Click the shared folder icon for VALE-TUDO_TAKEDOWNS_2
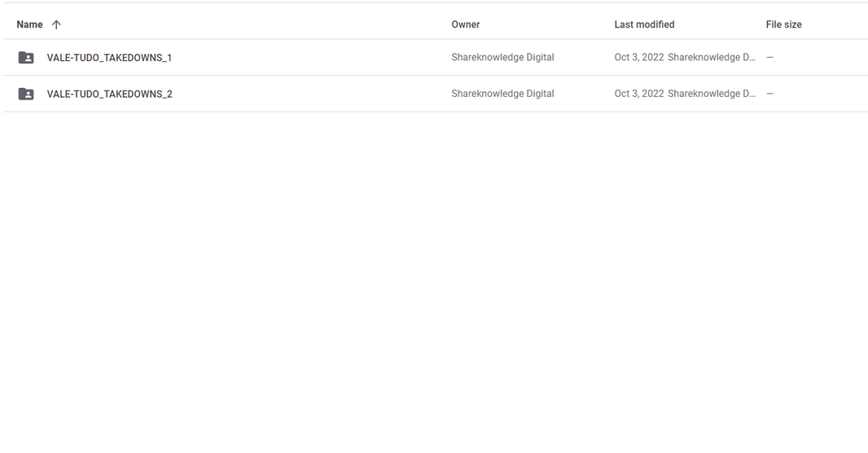868x453 pixels. tap(26, 95)
